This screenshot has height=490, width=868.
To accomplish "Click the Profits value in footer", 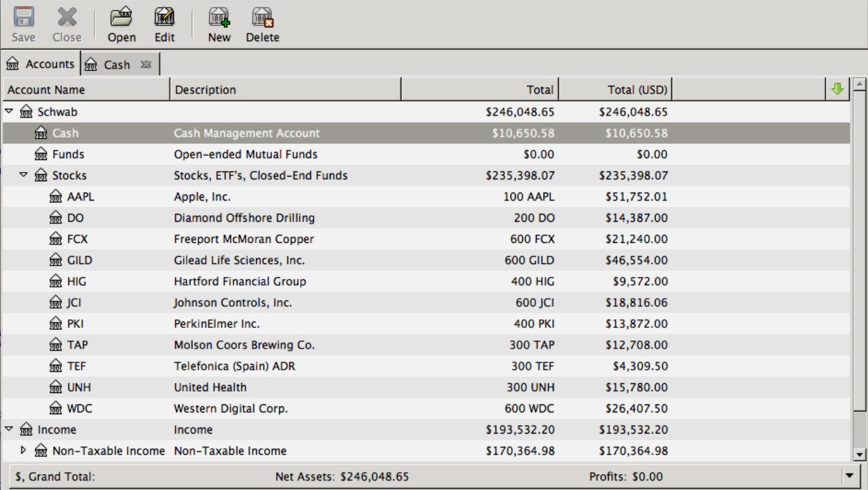I will (647, 476).
